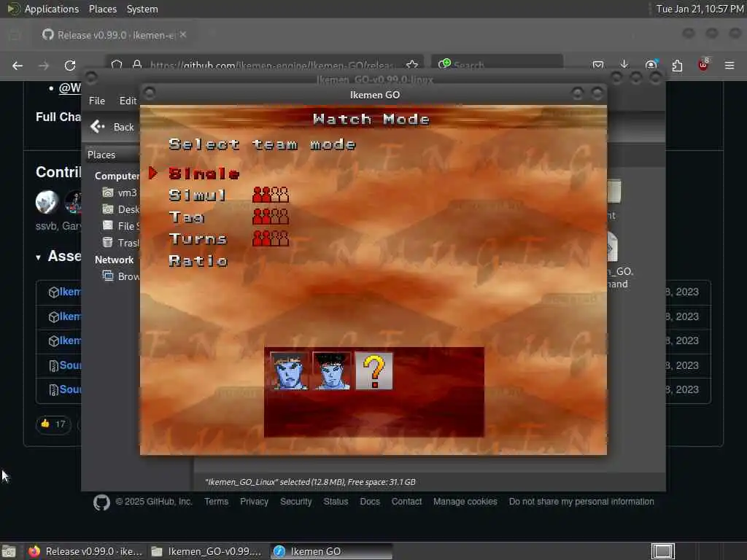Open vm3 home folder in Places sidebar
Screen dimensions: 747x560
coord(120,192)
